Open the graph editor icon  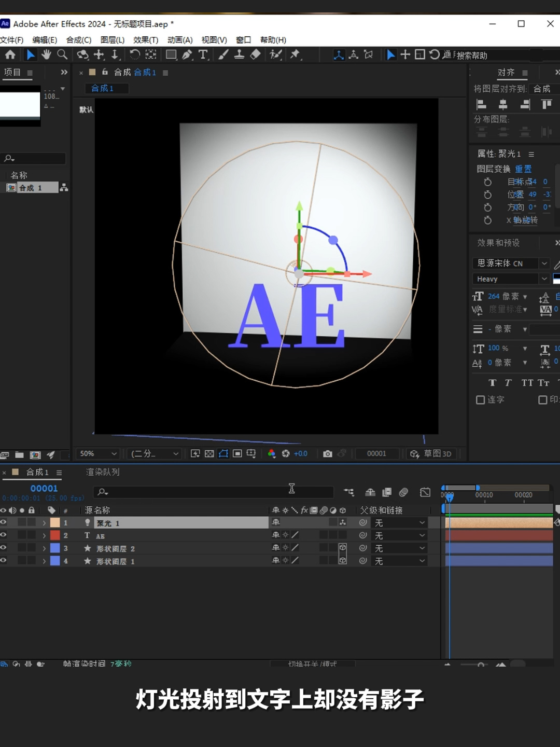[x=425, y=492]
